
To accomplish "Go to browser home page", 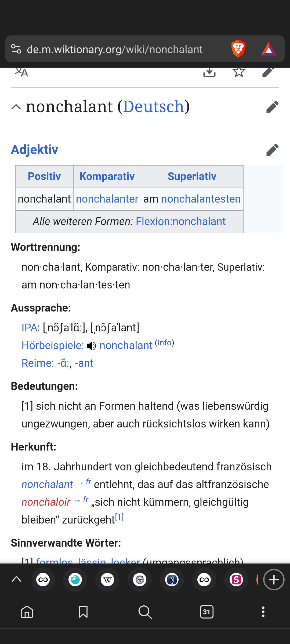I will tap(27, 612).
